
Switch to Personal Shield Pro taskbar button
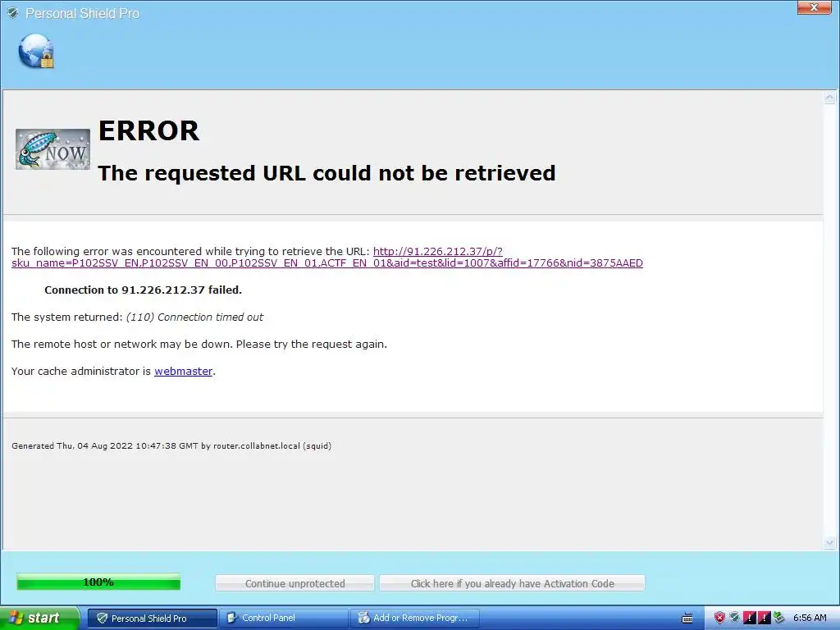coord(152,619)
